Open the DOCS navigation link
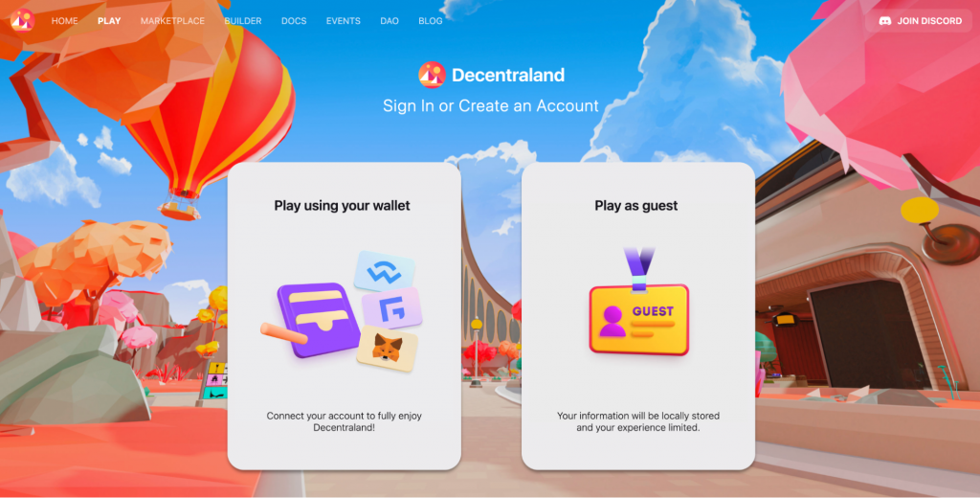This screenshot has width=980, height=498. point(294,21)
